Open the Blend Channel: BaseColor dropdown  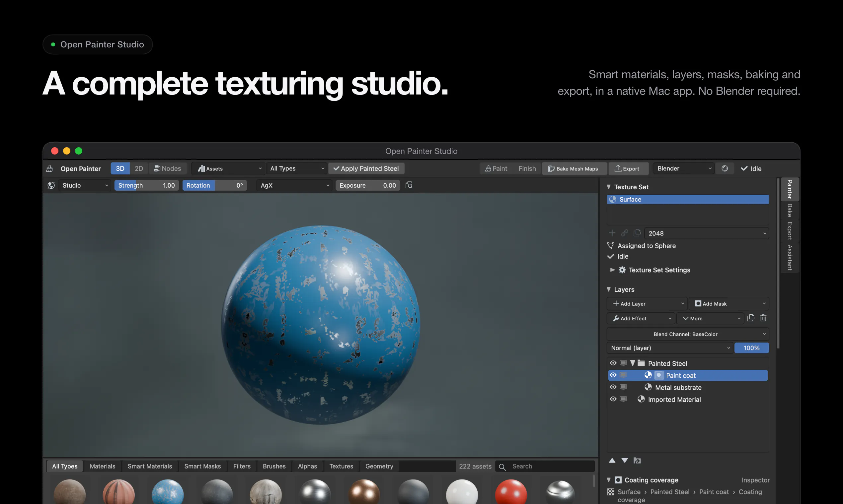point(688,334)
